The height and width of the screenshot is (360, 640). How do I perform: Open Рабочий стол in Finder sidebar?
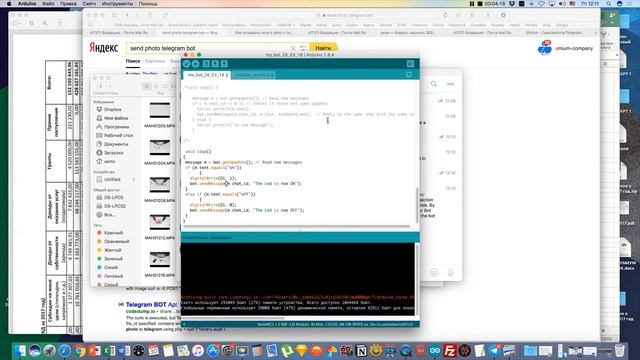click(x=115, y=135)
